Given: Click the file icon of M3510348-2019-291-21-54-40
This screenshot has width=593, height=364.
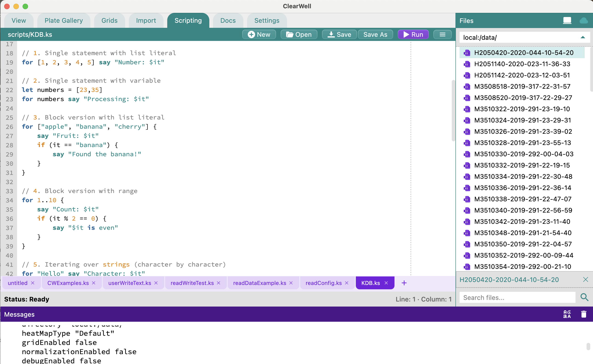Looking at the screenshot, I should (x=467, y=233).
